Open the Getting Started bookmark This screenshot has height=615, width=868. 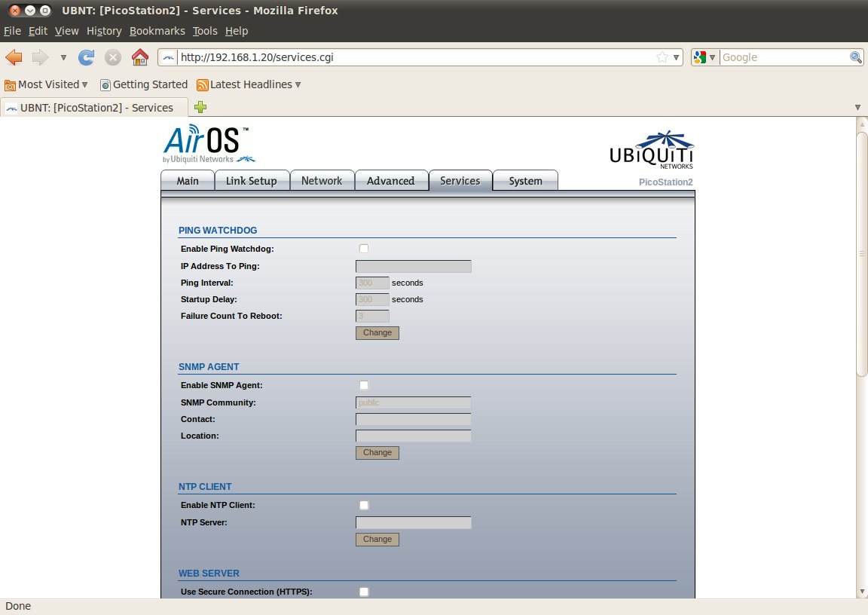coord(144,84)
